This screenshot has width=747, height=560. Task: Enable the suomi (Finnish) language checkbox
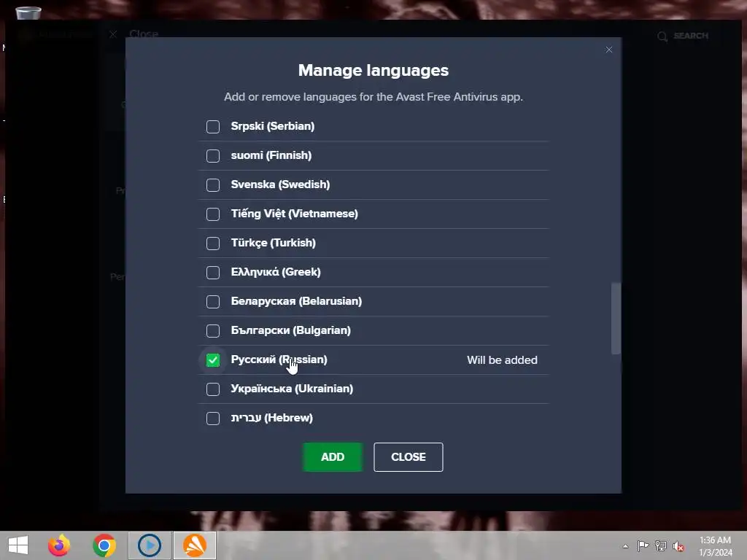tap(213, 156)
